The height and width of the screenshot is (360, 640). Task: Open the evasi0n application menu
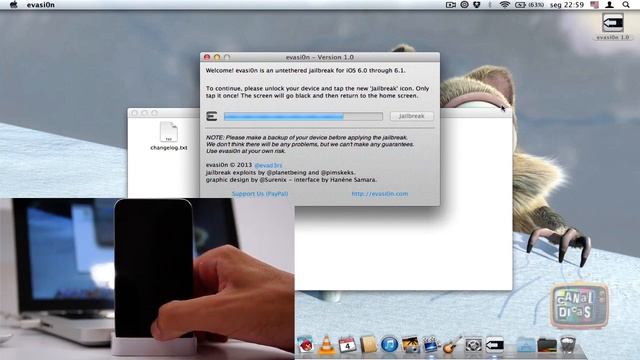click(x=40, y=5)
